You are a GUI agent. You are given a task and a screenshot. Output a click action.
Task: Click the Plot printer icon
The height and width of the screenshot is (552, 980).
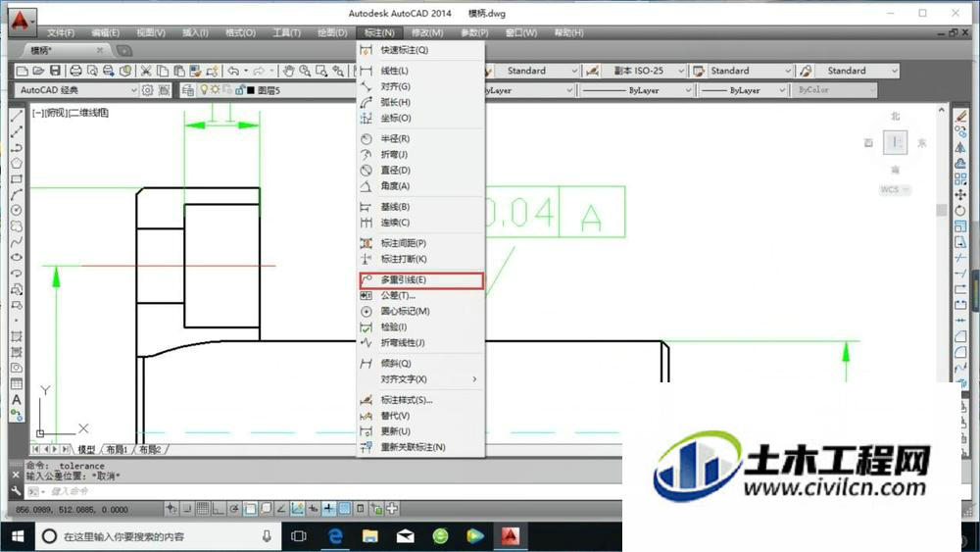(x=75, y=71)
